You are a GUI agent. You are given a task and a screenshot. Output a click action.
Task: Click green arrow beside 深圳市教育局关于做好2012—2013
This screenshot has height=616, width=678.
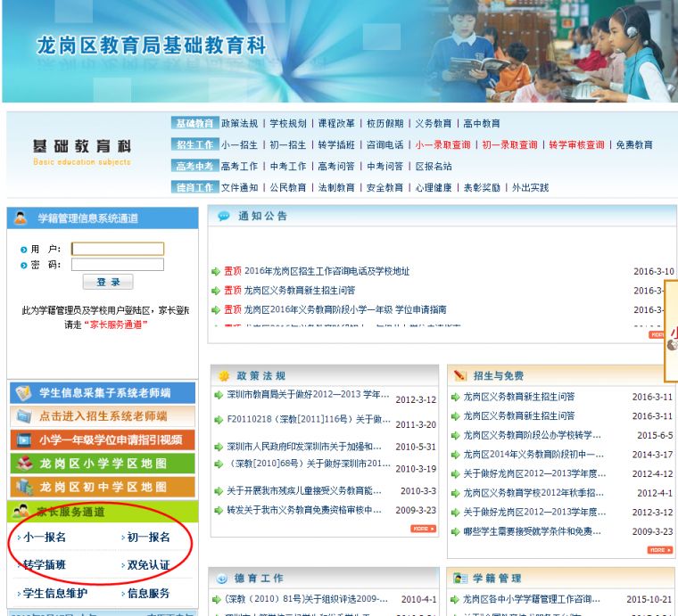219,394
